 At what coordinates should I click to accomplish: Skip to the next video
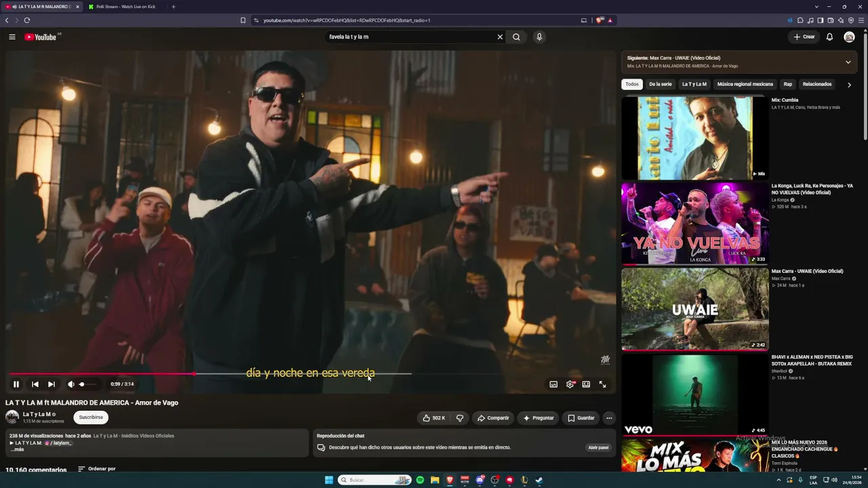52,384
